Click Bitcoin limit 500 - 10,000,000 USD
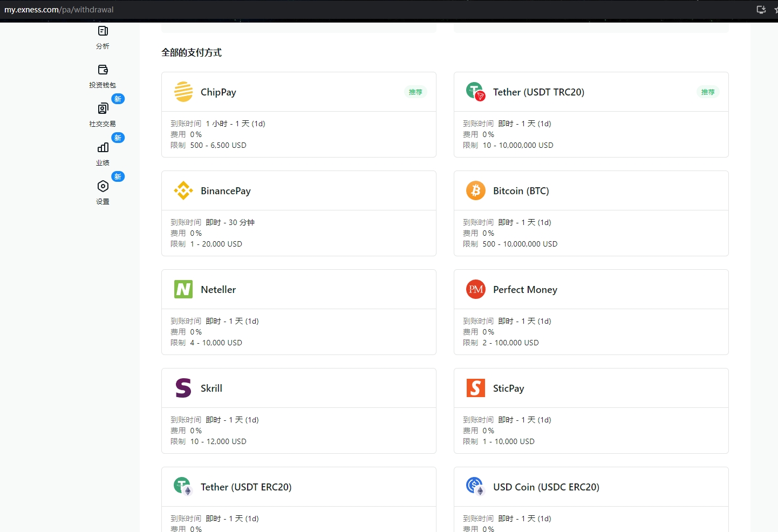The image size is (778, 532). [520, 244]
